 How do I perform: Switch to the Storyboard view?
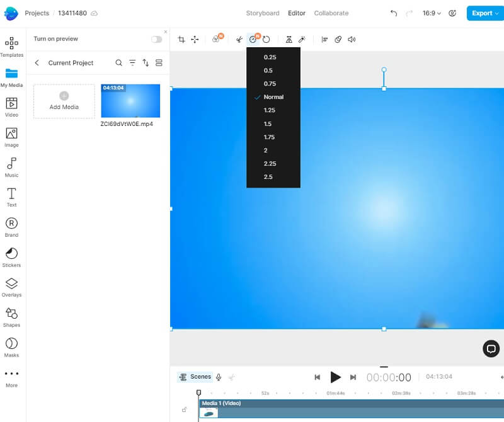pyautogui.click(x=262, y=13)
